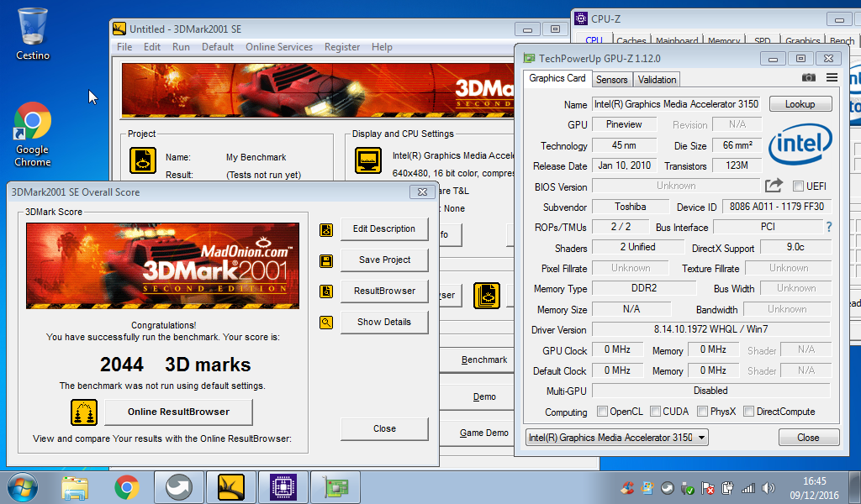Click the '2044 3D marks' score text
Image resolution: width=861 pixels, height=504 pixels.
click(175, 365)
